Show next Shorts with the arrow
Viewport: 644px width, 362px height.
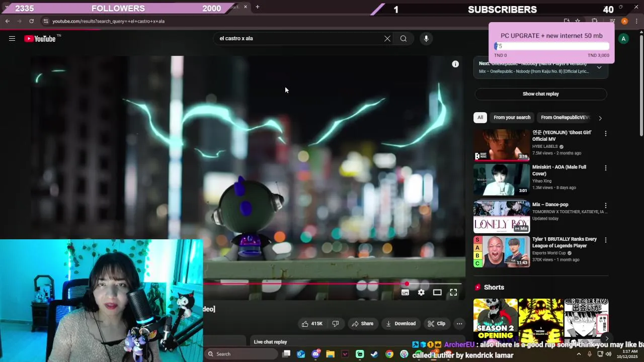point(607,339)
